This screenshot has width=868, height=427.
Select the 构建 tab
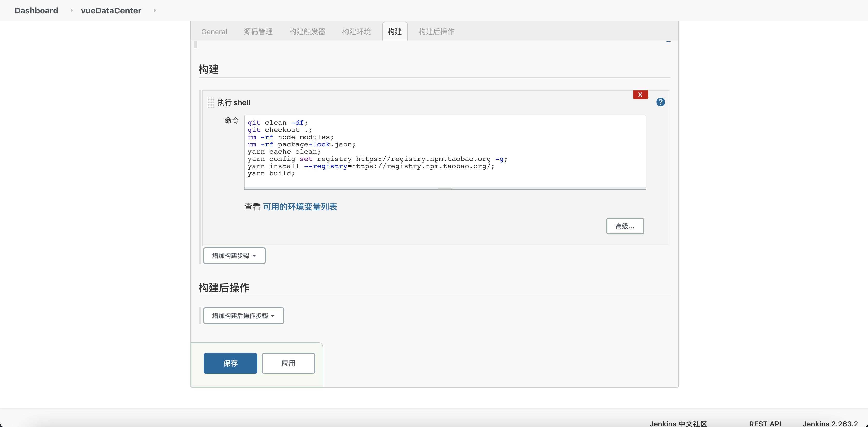point(394,32)
